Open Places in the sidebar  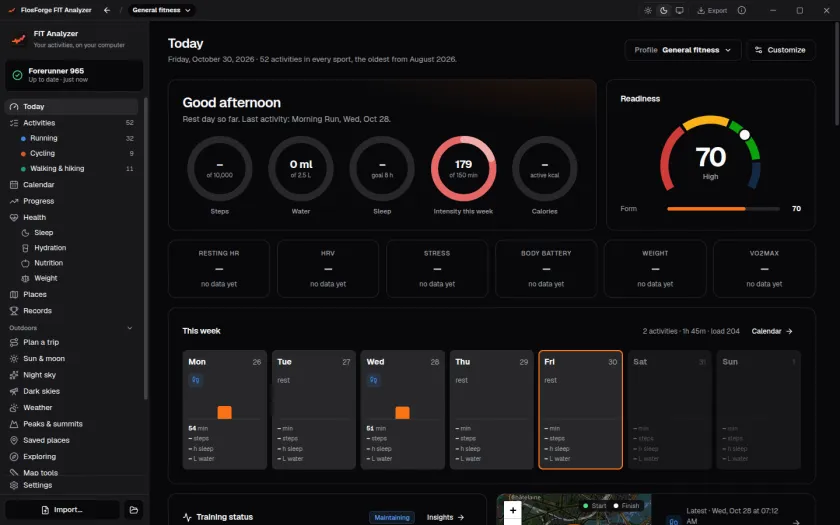(x=71, y=294)
